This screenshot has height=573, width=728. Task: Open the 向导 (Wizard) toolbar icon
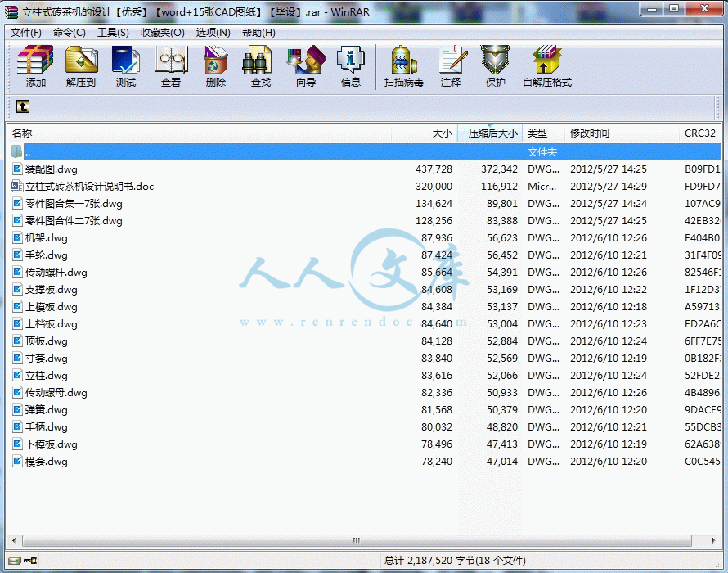[305, 60]
